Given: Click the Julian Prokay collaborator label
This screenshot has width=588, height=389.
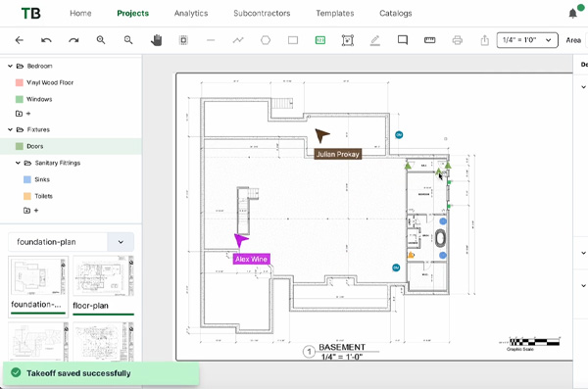Looking at the screenshot, I should click(337, 154).
